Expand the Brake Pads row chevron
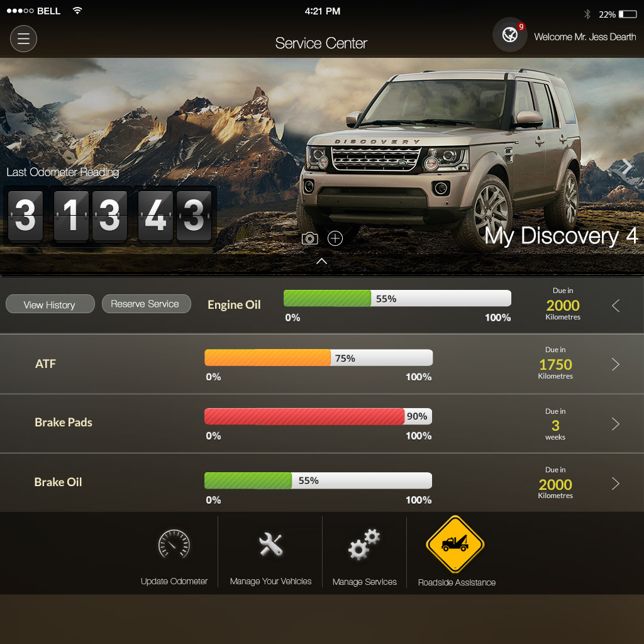 (615, 424)
